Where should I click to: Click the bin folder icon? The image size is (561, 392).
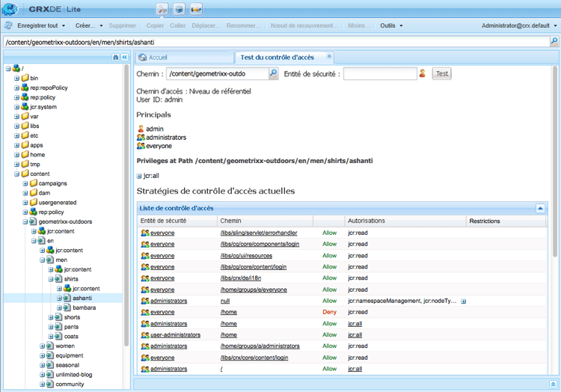tap(25, 78)
